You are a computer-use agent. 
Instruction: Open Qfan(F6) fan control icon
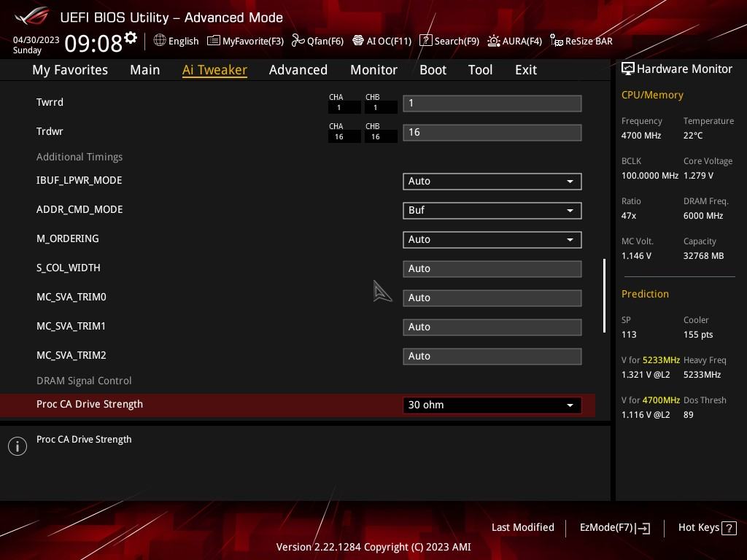pos(298,41)
